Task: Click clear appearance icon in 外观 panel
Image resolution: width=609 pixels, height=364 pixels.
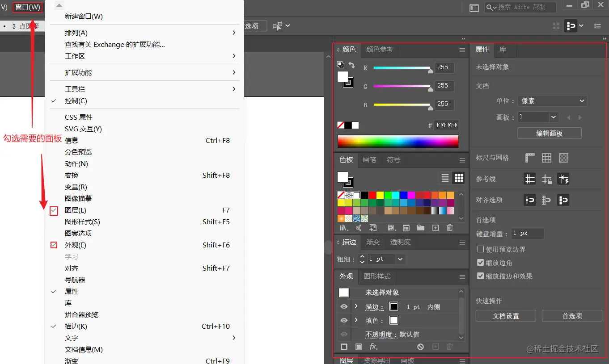Action: (420, 347)
